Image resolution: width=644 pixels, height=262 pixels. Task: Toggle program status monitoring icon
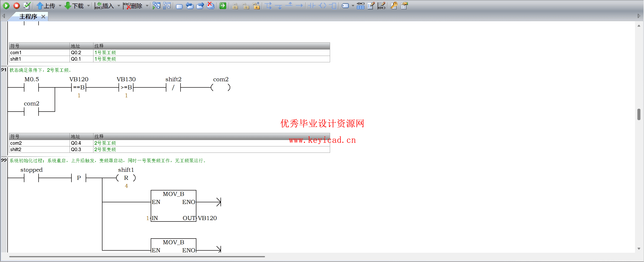click(157, 5)
